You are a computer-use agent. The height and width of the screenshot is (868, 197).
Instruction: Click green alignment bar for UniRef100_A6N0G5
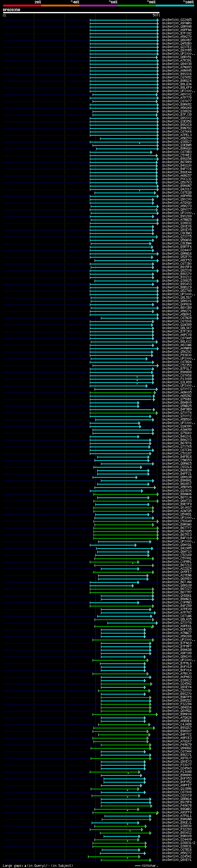pyautogui.click(x=123, y=393)
